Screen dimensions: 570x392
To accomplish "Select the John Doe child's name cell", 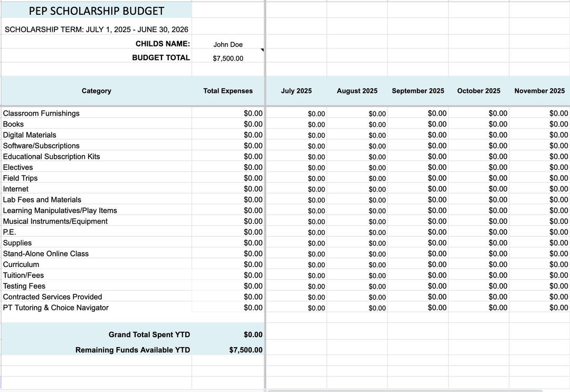I will (x=228, y=44).
